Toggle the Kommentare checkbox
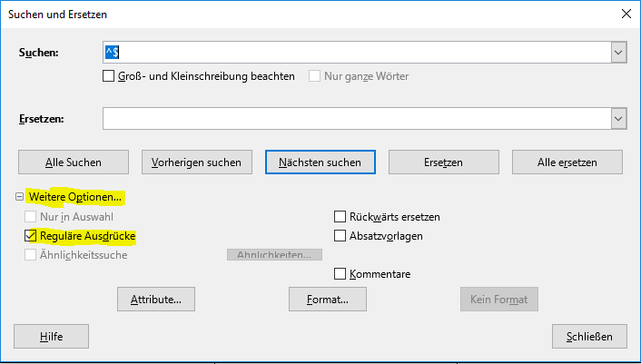 click(340, 273)
